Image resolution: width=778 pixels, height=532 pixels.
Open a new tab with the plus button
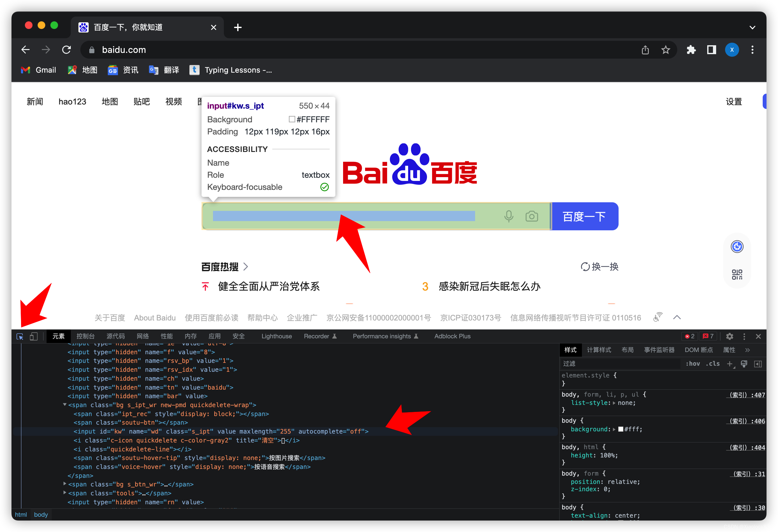(x=238, y=27)
